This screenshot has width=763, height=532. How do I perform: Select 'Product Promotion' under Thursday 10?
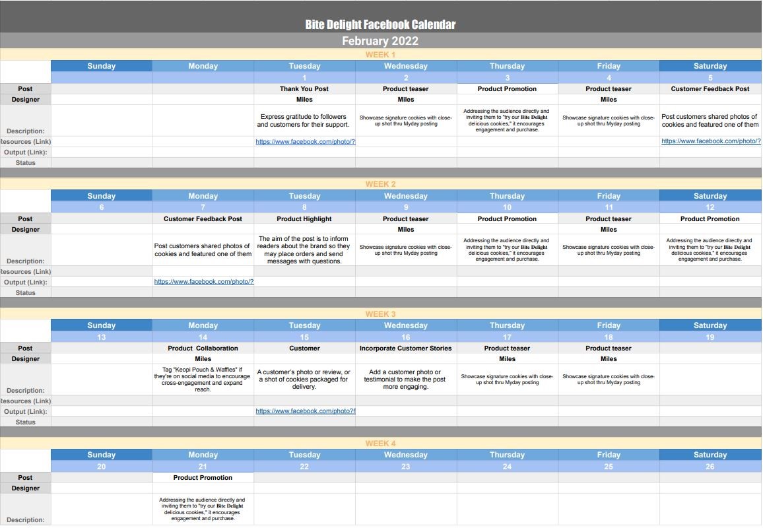(507, 218)
